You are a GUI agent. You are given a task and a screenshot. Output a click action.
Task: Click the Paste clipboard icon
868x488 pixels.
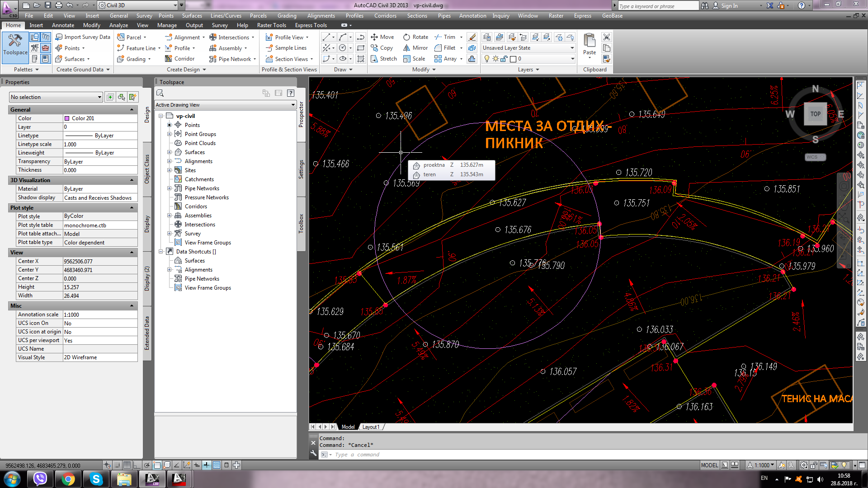pyautogui.click(x=589, y=41)
